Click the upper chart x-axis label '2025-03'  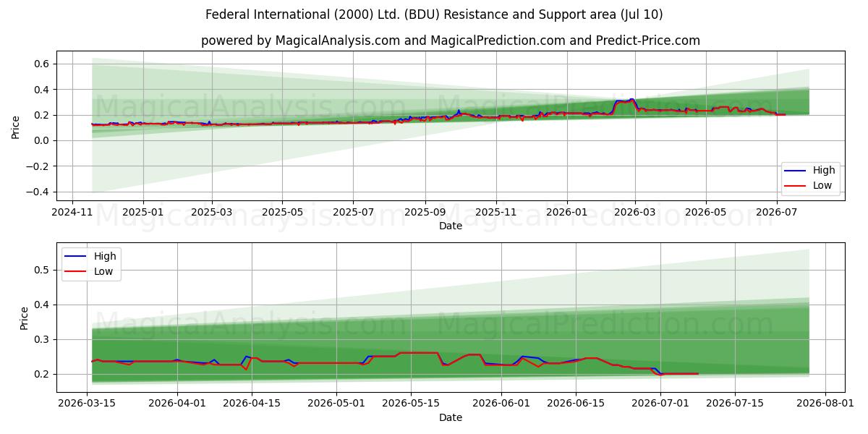[212, 213]
